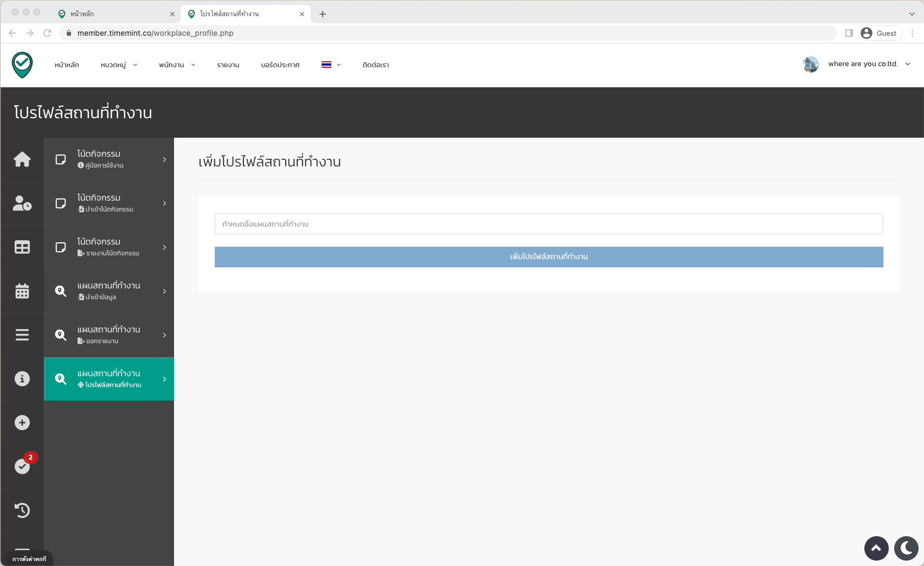924x566 pixels.
Task: Open แผนสถานที่ทำงาน นำเข้าข้อมูล sidebar item
Action: click(x=109, y=291)
